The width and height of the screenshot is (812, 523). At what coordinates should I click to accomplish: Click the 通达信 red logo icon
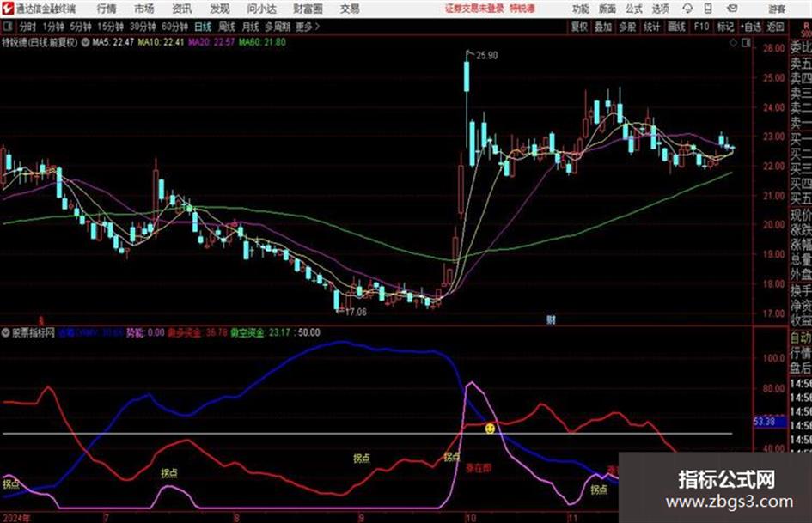coord(8,9)
